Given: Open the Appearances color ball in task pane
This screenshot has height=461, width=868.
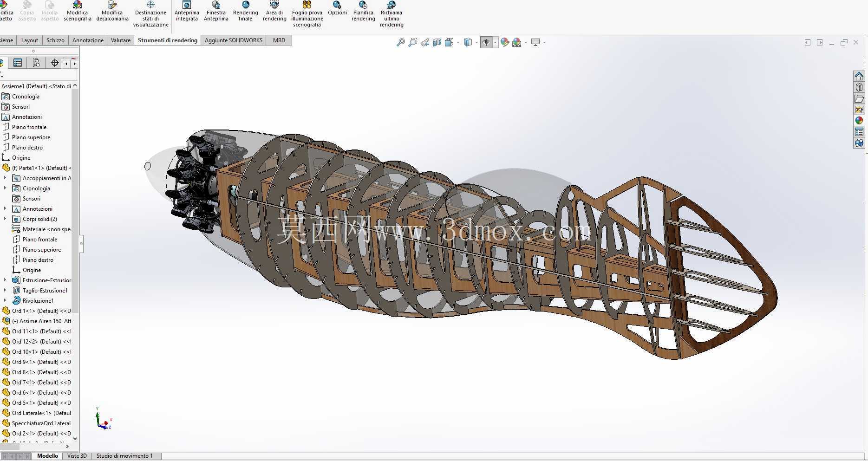Looking at the screenshot, I should tap(859, 121).
